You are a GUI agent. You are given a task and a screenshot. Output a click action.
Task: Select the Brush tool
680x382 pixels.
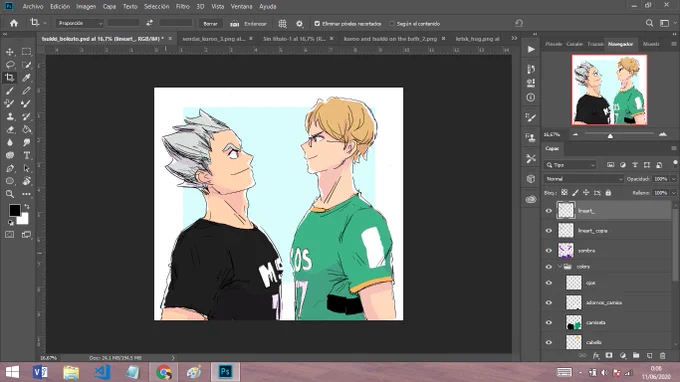tap(10, 91)
